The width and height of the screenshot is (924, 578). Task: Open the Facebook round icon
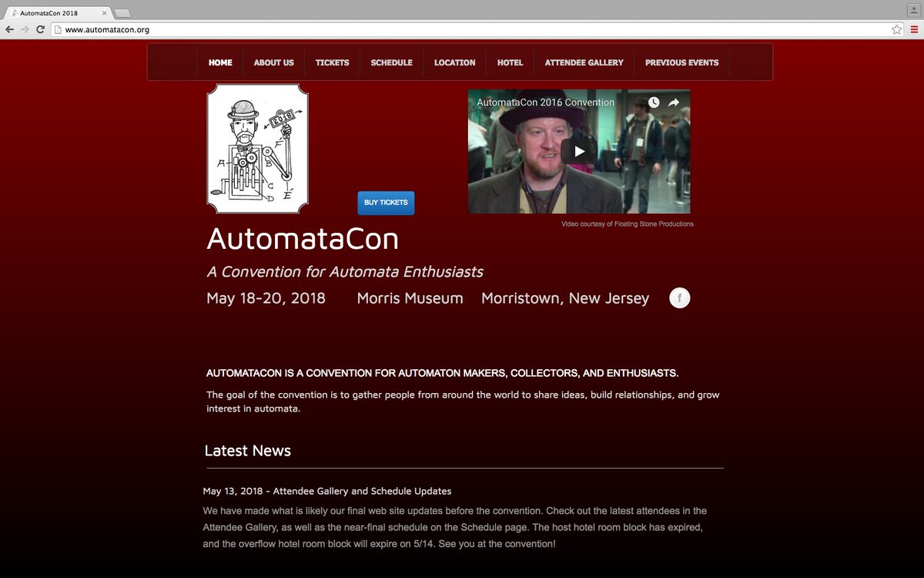680,297
